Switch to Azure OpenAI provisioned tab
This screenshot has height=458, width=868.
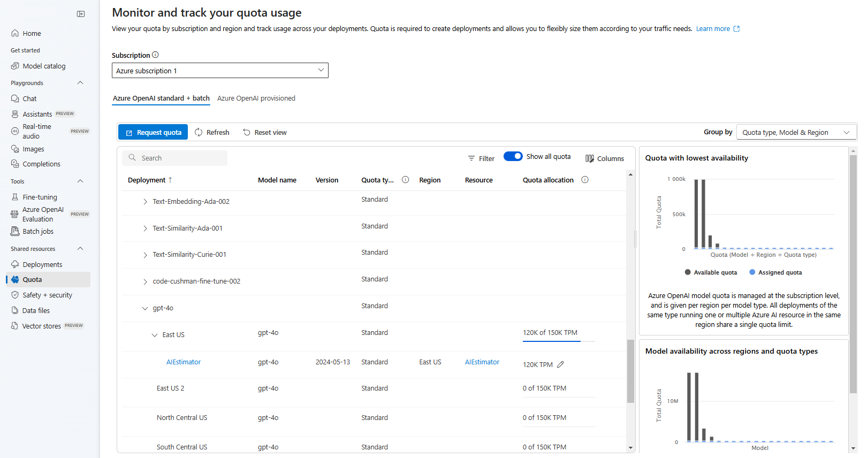pos(256,98)
